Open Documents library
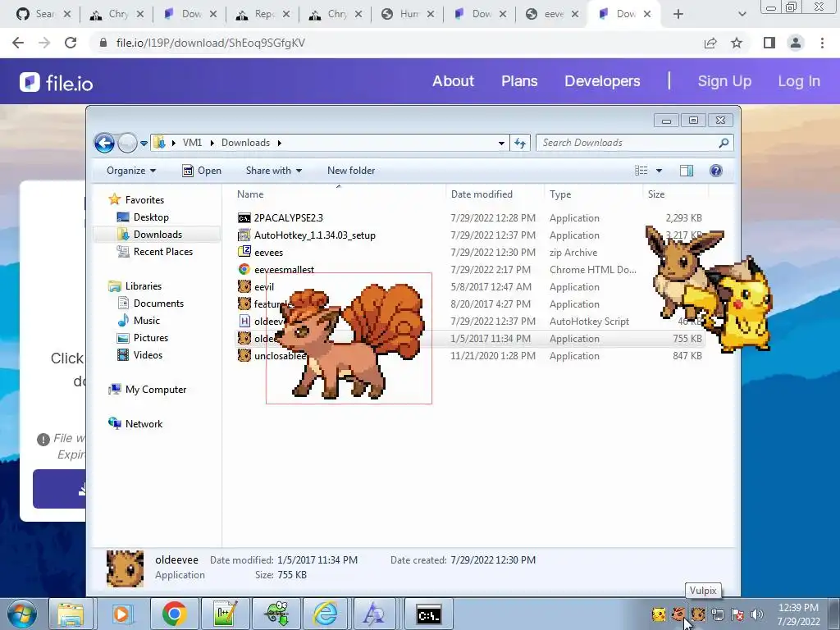 click(x=151, y=304)
